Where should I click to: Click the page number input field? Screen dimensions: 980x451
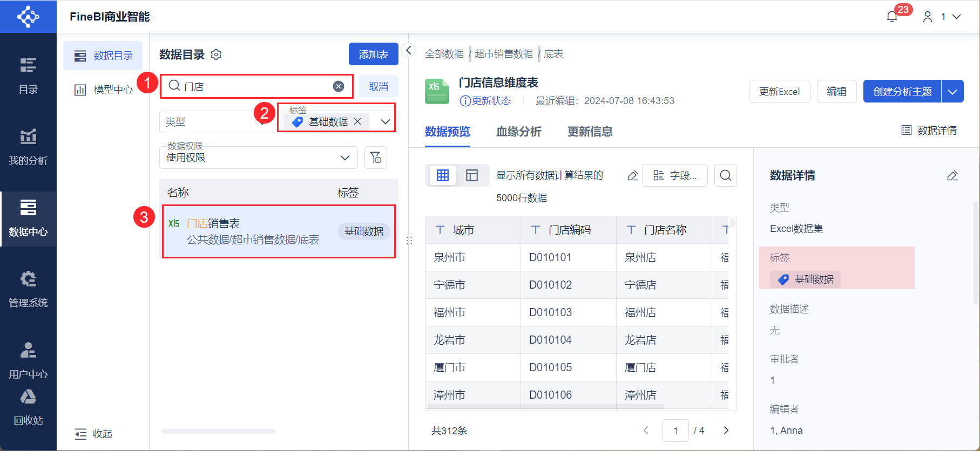pyautogui.click(x=675, y=430)
